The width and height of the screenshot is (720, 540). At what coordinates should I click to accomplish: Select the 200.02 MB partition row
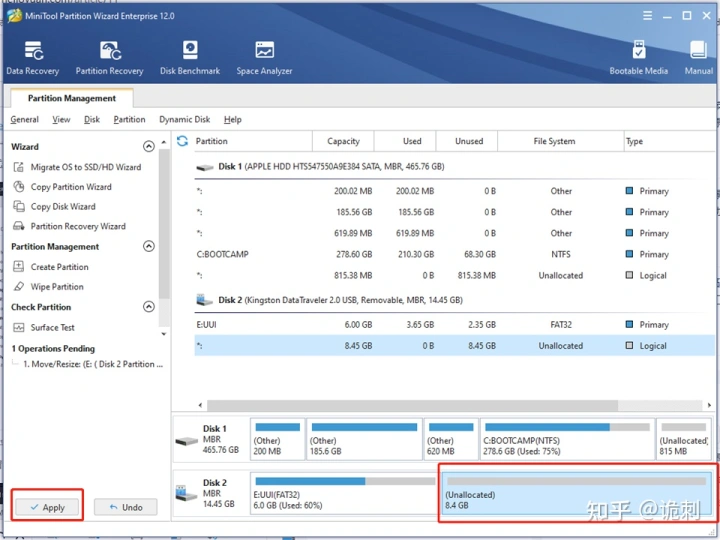point(455,191)
